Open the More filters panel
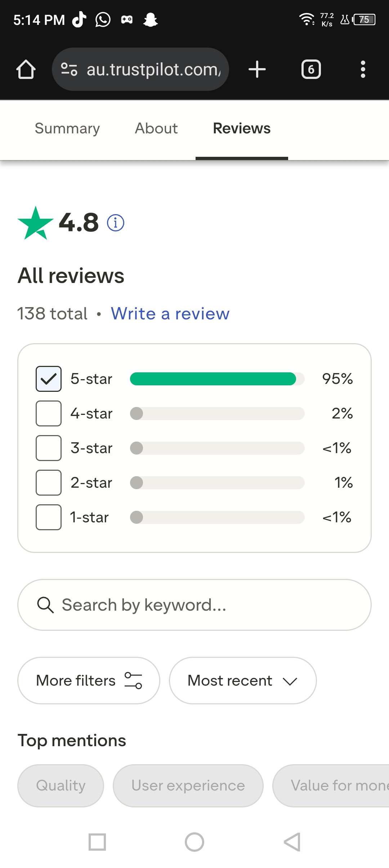This screenshot has width=389, height=868. (89, 681)
